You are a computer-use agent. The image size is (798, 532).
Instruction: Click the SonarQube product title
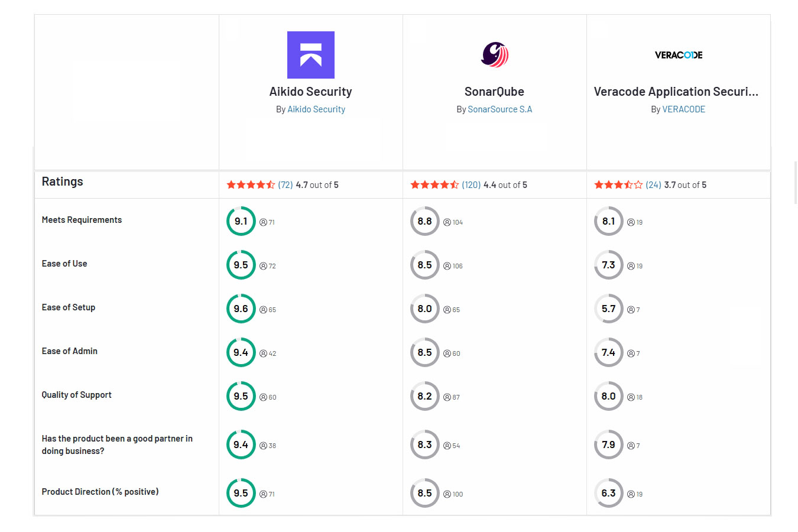click(x=494, y=92)
